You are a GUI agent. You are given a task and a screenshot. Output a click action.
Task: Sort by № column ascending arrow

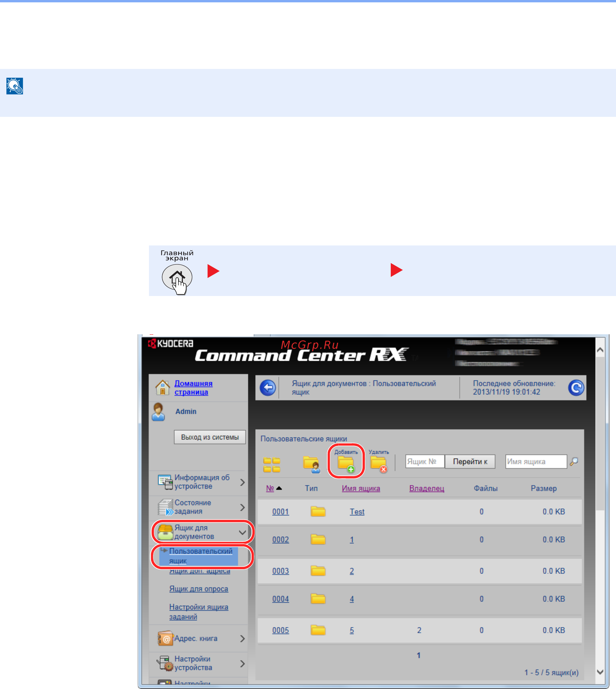coord(279,488)
